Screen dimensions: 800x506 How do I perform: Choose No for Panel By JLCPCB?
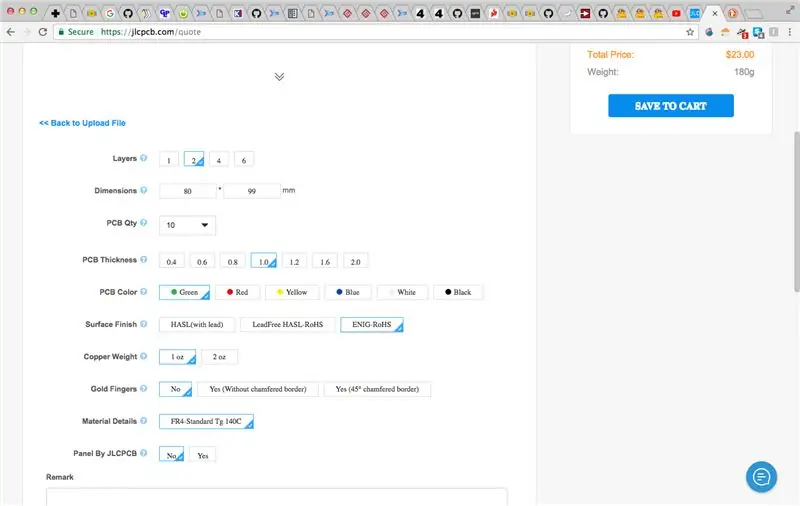click(x=171, y=454)
